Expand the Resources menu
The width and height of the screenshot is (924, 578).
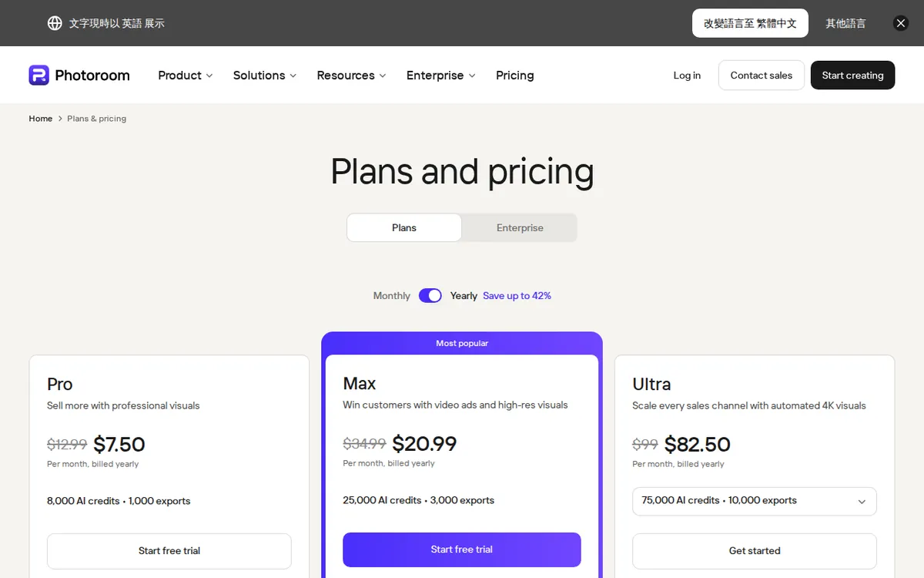(351, 76)
